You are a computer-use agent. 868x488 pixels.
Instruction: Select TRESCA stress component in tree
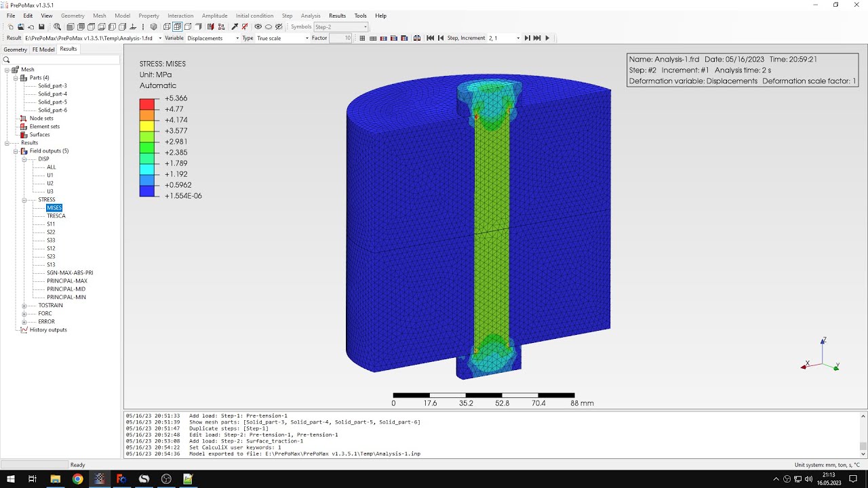tap(56, 216)
